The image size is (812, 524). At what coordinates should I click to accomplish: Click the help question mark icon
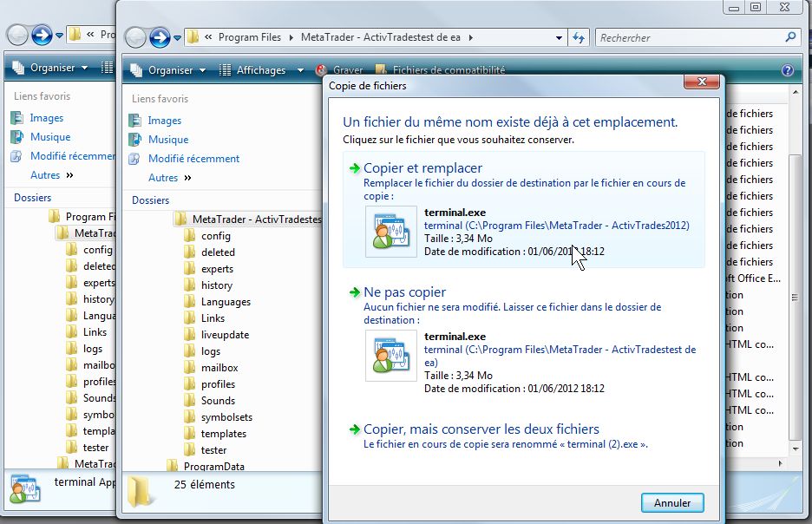pos(788,70)
